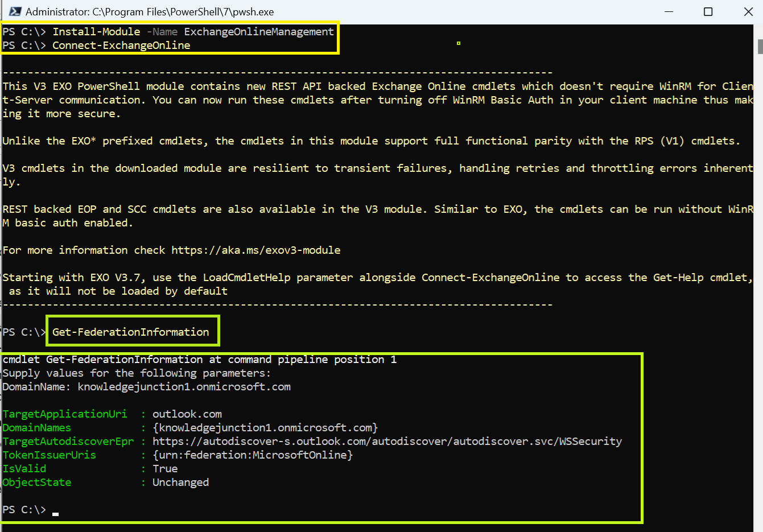The width and height of the screenshot is (763, 532).
Task: Click the Connect-ExchangeOnline command
Action: (x=121, y=46)
